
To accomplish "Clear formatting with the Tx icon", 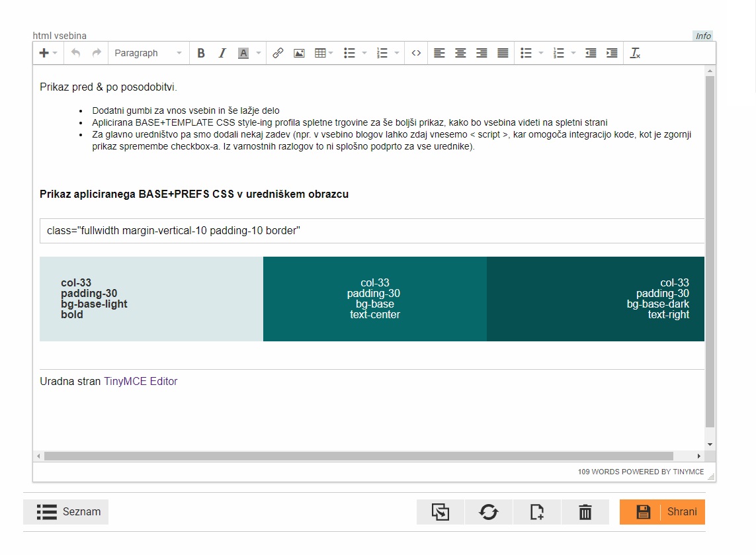I will (x=635, y=53).
